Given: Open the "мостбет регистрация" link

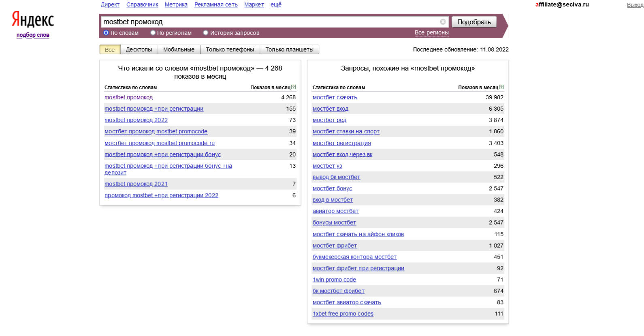Looking at the screenshot, I should coord(342,143).
